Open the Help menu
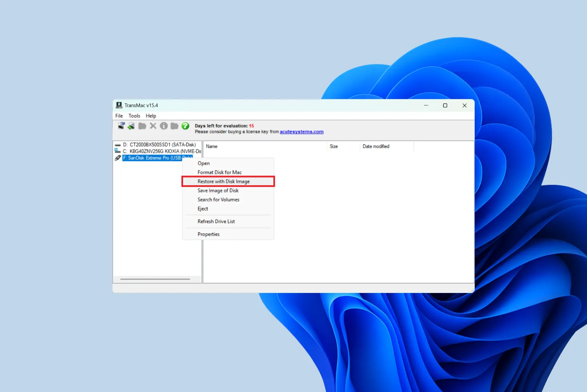The width and height of the screenshot is (587, 392). pyautogui.click(x=151, y=116)
